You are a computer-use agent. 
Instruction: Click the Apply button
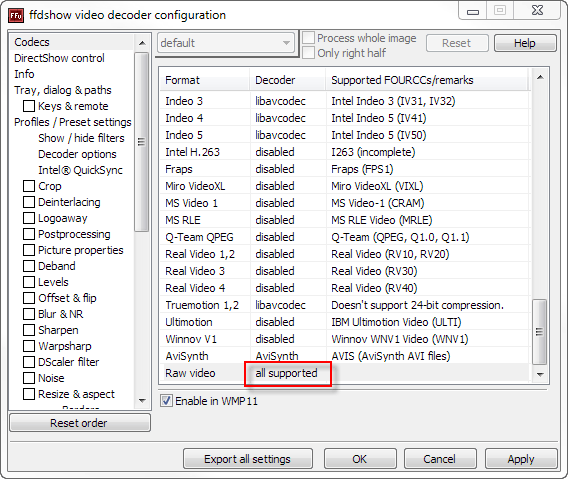coord(521,459)
